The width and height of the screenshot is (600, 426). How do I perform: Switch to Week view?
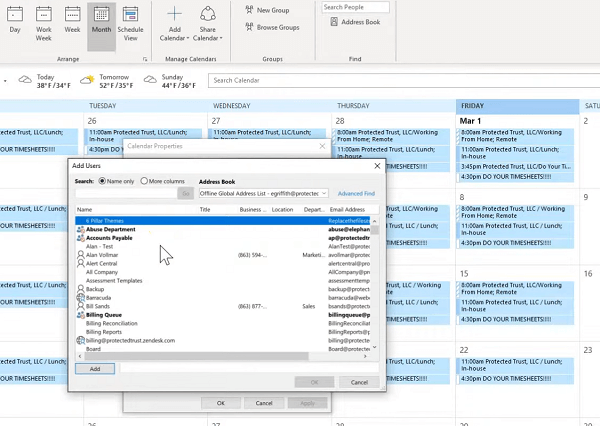(x=72, y=20)
